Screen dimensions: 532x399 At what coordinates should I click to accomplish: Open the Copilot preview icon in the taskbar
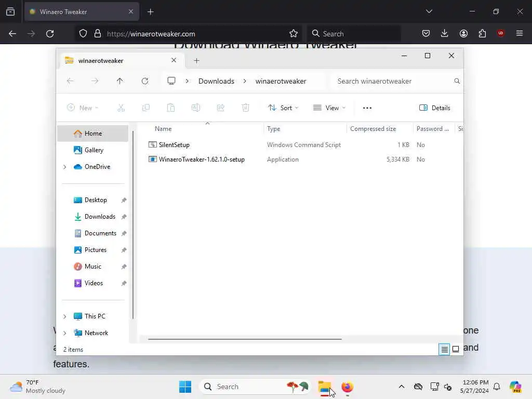515,387
